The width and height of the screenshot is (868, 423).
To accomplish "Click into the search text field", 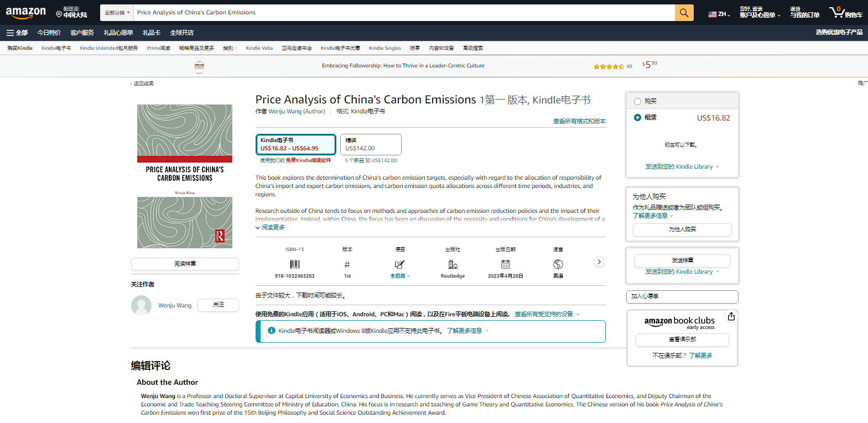I will (404, 12).
